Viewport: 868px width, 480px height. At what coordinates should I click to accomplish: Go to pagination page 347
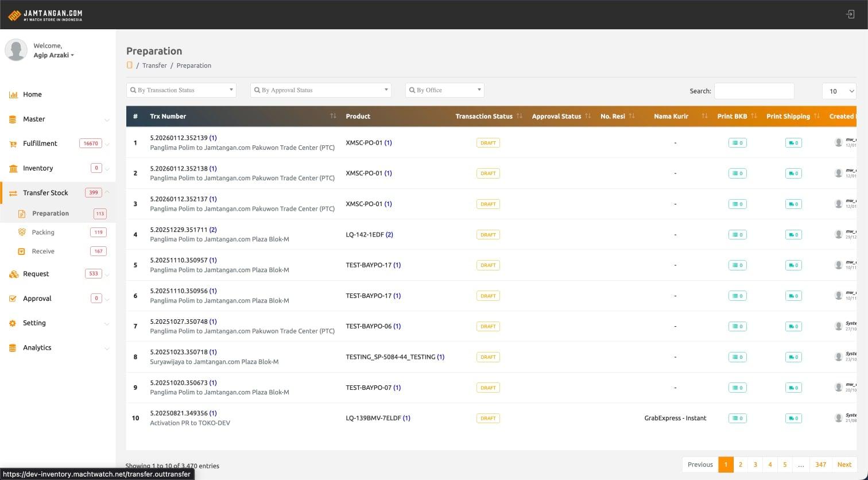[x=820, y=464]
